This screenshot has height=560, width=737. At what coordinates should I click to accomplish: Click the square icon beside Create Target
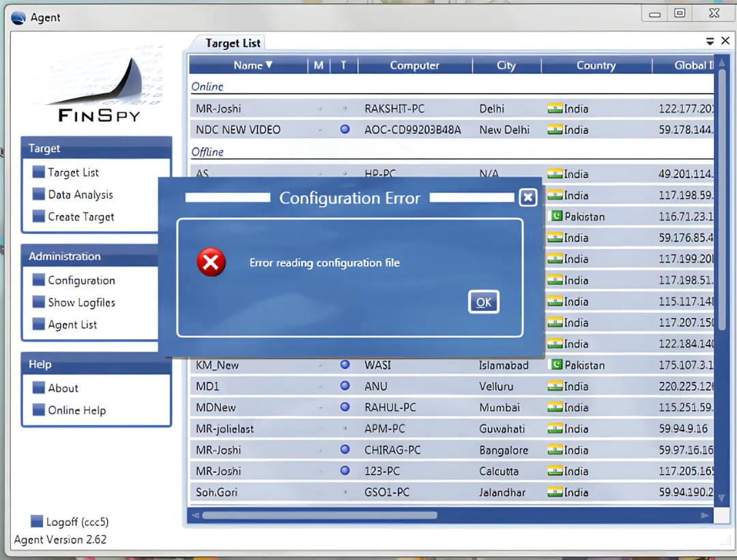tap(38, 216)
